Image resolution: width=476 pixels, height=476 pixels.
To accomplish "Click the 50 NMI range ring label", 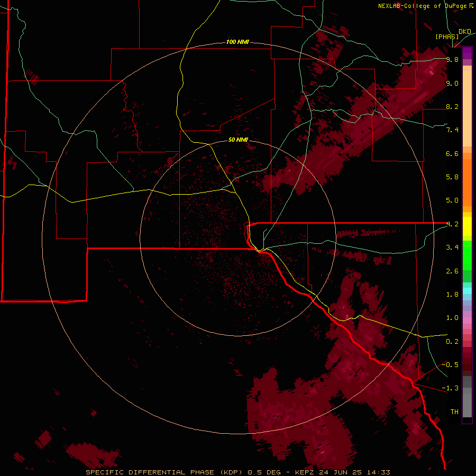I will [238, 140].
